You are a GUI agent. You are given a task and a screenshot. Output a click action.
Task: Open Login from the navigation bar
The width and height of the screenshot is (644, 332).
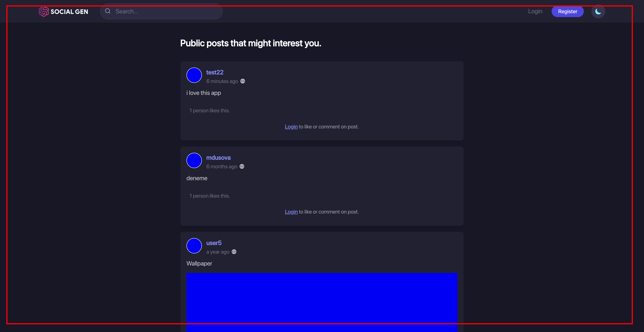coord(535,12)
